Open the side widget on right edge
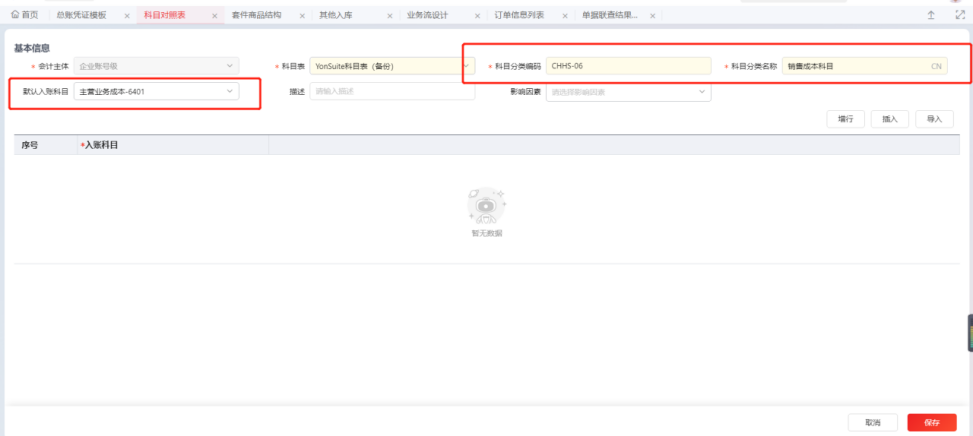This screenshot has width=973, height=436. [970, 333]
